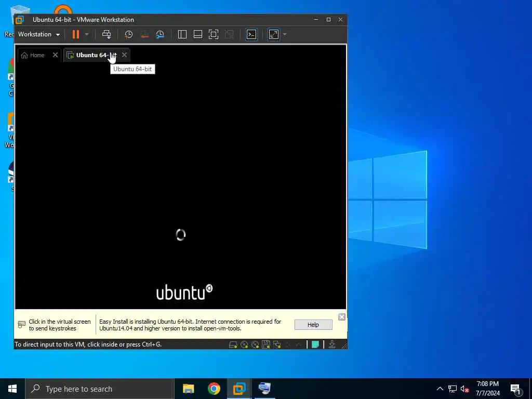Image resolution: width=532 pixels, height=399 pixels.
Task: Click the VMware Workstation title bar icon
Action: click(x=20, y=20)
